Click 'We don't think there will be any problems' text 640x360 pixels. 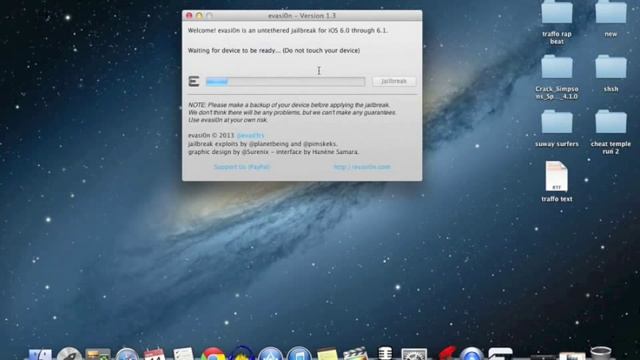click(x=292, y=112)
